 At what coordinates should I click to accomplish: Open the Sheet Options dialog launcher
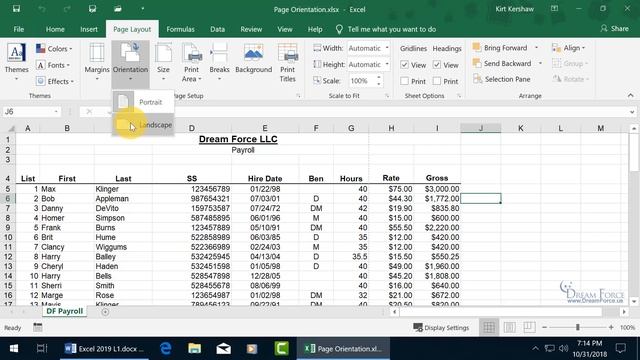[x=459, y=96]
